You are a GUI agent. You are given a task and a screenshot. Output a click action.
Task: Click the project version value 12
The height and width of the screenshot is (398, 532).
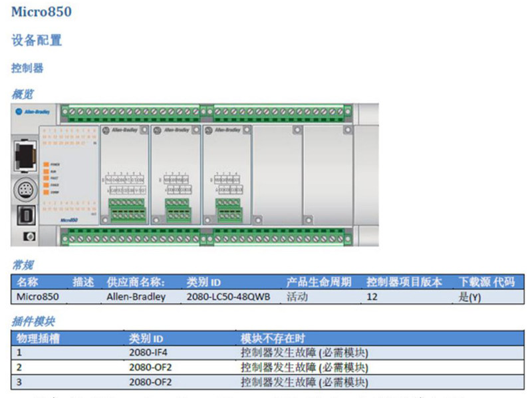pyautogui.click(x=372, y=297)
